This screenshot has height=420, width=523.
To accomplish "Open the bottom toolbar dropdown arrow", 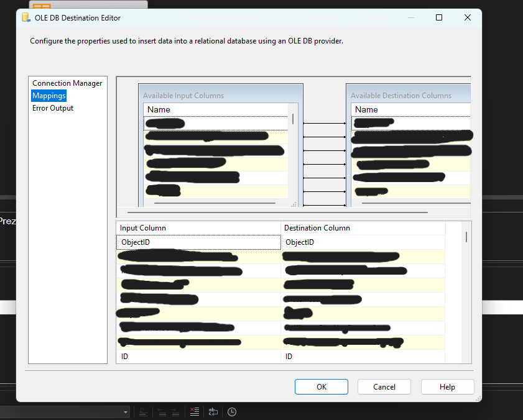I will point(126,412).
